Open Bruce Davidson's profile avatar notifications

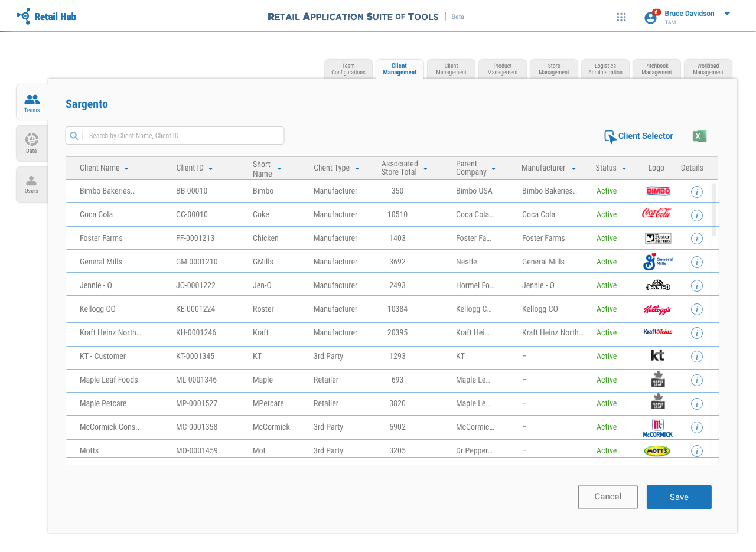coord(651,17)
